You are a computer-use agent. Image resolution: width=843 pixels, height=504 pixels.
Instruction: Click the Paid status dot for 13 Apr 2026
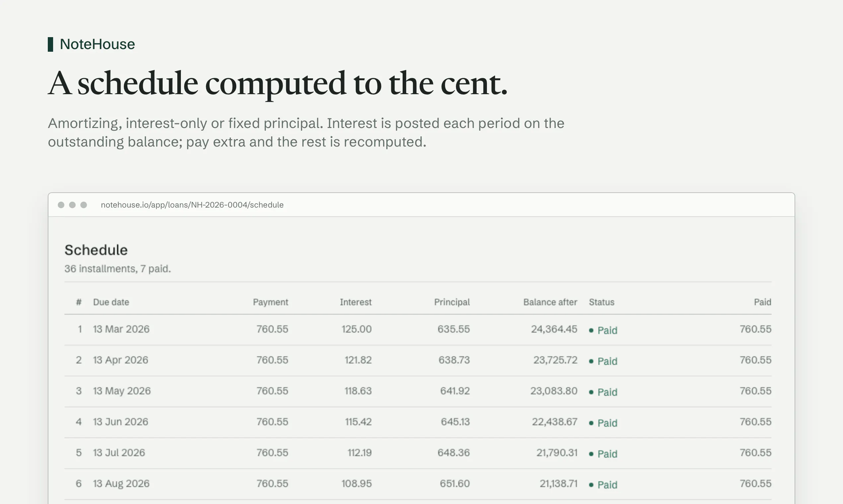point(591,361)
